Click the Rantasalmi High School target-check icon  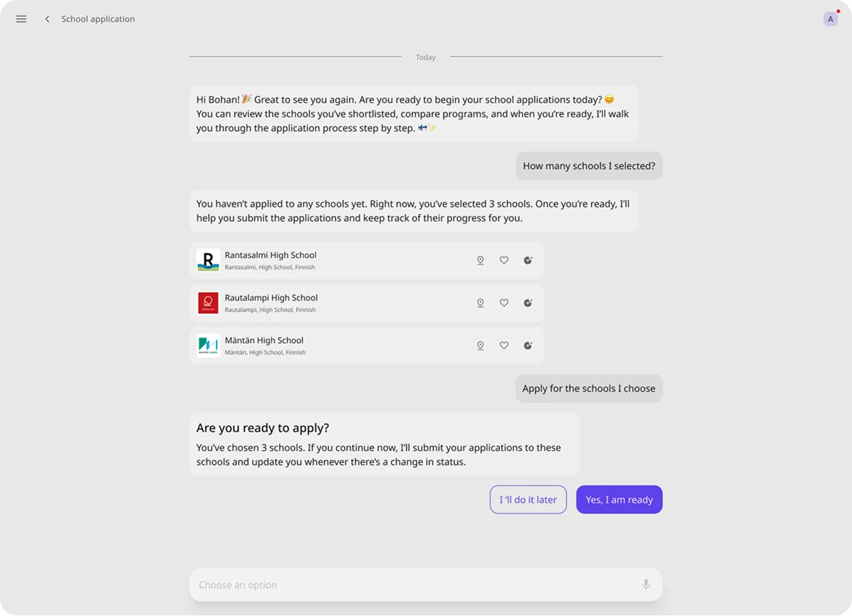528,260
